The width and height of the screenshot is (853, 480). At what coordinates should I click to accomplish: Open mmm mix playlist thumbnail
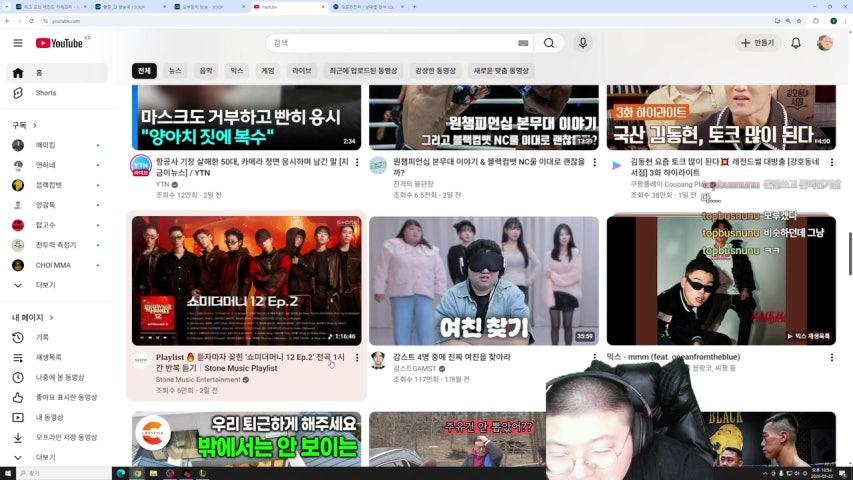[721, 281]
